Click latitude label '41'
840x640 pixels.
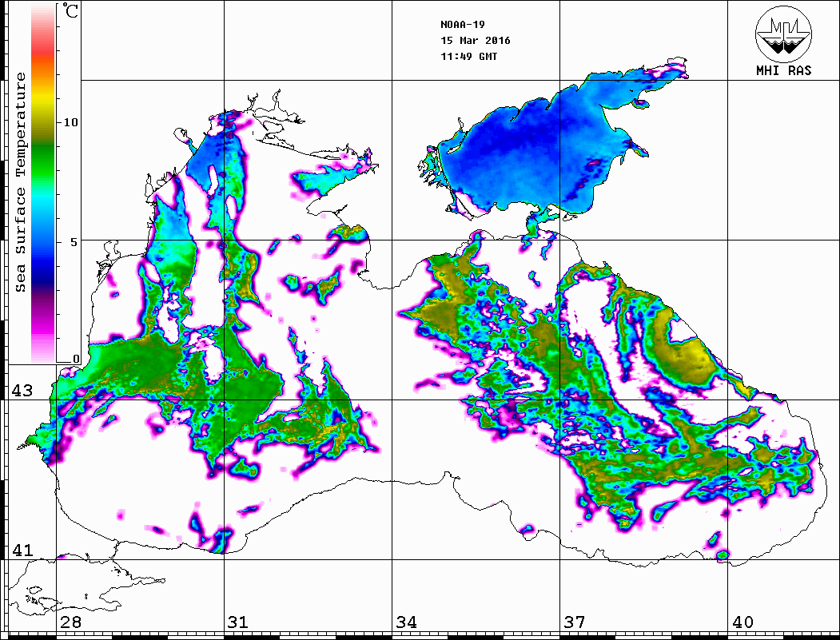click(x=22, y=550)
